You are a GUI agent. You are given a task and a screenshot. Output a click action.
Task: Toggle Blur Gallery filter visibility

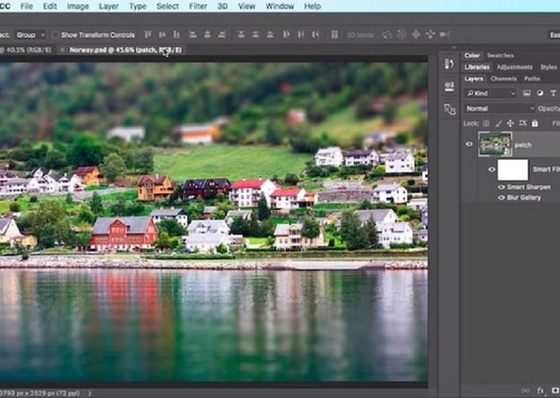pyautogui.click(x=501, y=198)
